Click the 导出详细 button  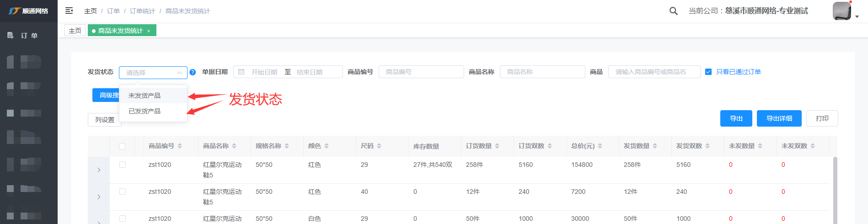click(x=779, y=118)
